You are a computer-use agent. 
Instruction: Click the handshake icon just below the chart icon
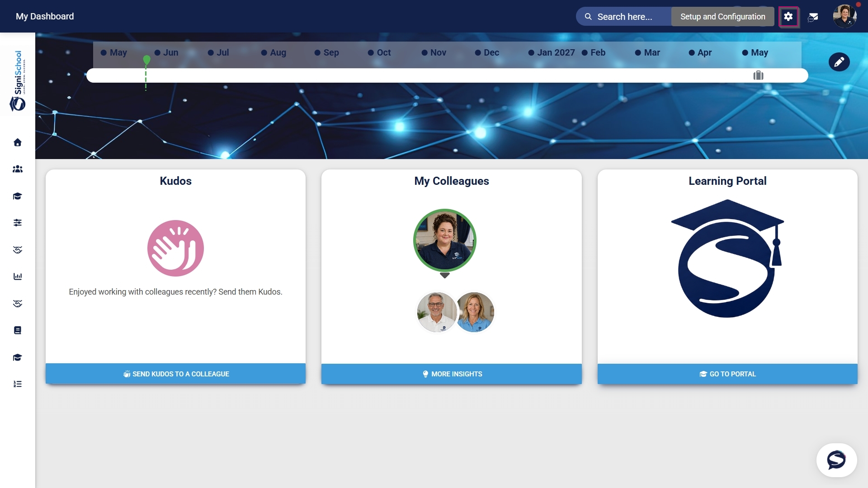18,304
